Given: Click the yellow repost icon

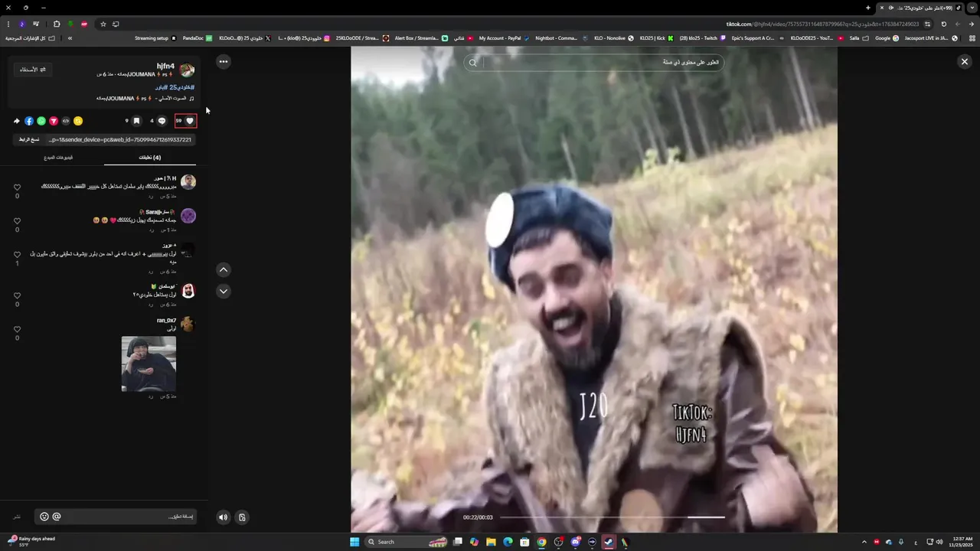Looking at the screenshot, I should coord(78,121).
